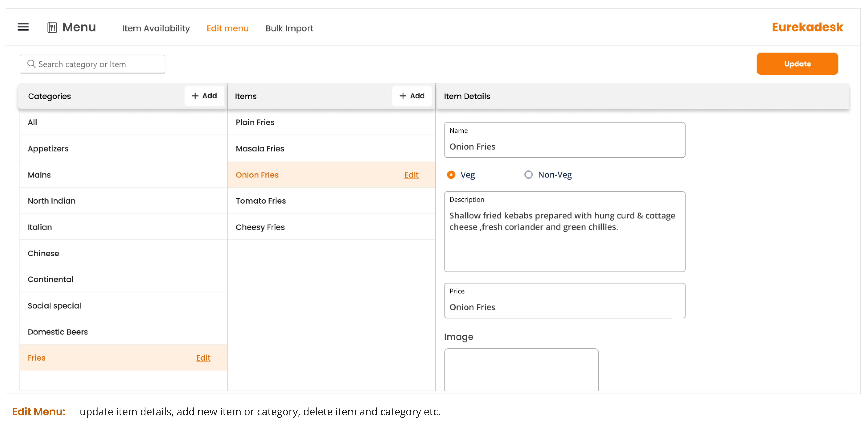Image resolution: width=868 pixels, height=442 pixels.
Task: Click the search magnifier icon
Action: click(x=31, y=64)
